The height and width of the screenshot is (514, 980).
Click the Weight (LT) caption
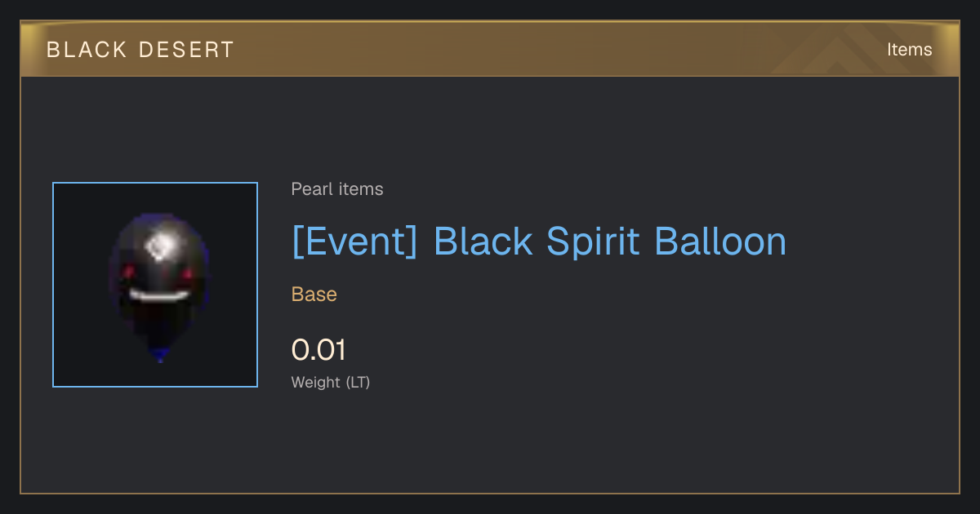click(331, 382)
